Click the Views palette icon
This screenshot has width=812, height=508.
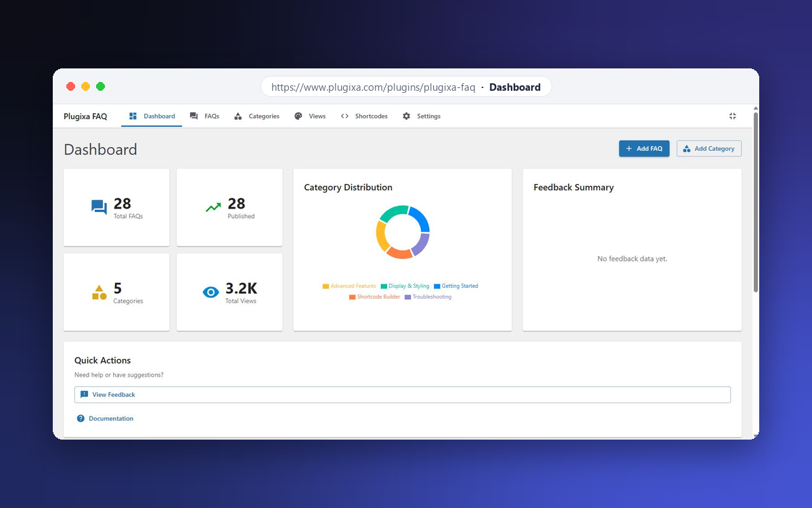click(x=298, y=116)
